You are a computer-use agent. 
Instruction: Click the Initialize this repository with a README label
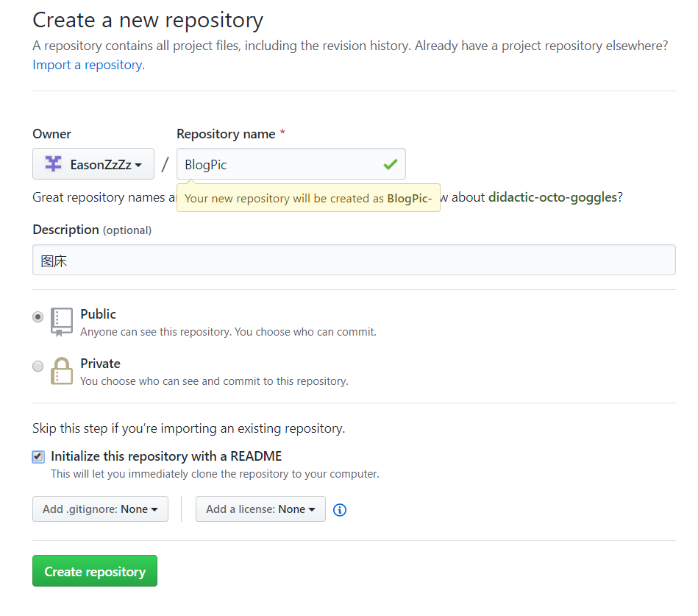click(x=166, y=456)
